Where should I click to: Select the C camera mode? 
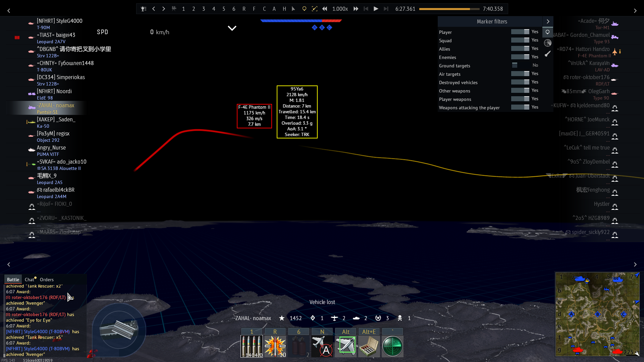pyautogui.click(x=264, y=9)
